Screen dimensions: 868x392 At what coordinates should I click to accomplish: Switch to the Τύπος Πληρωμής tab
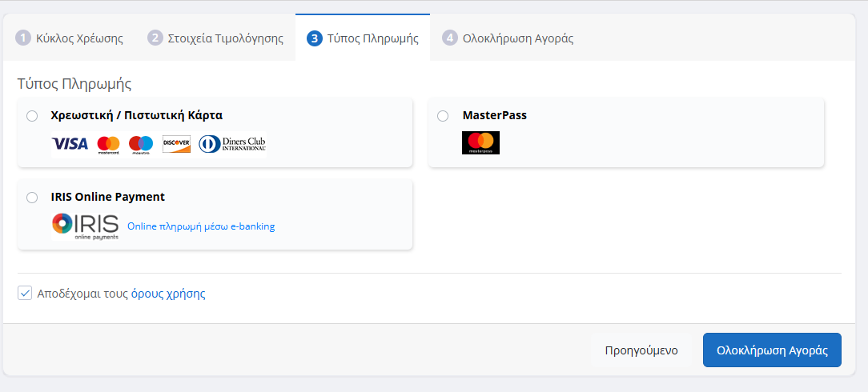point(372,38)
